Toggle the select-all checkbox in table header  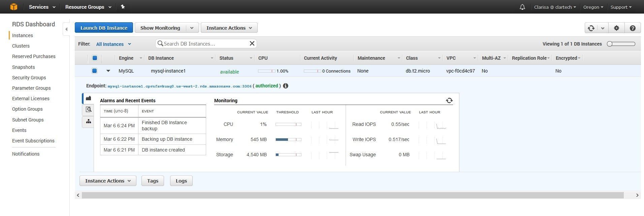(95, 58)
